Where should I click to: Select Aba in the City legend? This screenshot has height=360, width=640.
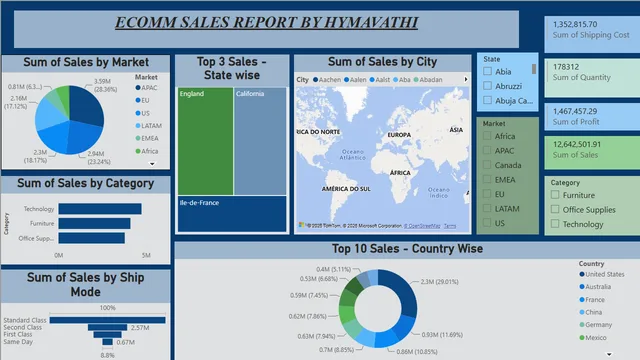[402, 80]
